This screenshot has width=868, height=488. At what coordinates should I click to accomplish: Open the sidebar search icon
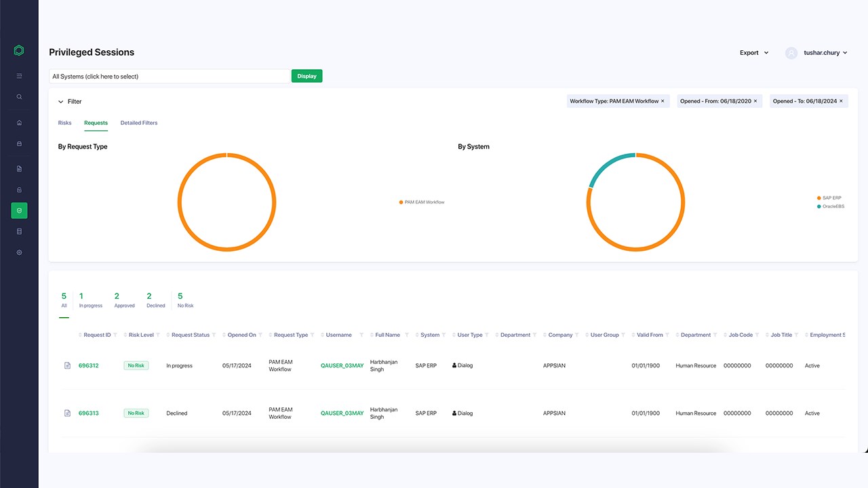coord(19,97)
